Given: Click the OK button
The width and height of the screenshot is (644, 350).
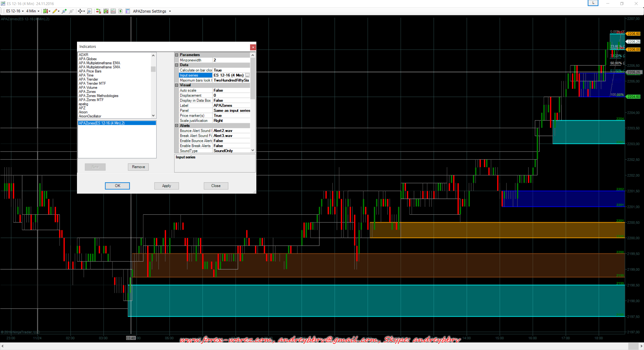Looking at the screenshot, I should click(117, 186).
